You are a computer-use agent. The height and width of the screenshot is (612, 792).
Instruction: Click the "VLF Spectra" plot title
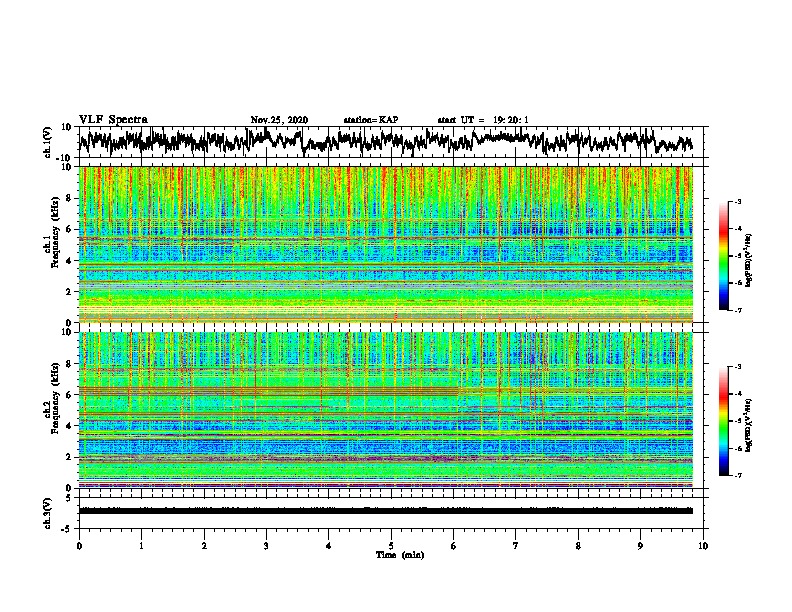113,120
